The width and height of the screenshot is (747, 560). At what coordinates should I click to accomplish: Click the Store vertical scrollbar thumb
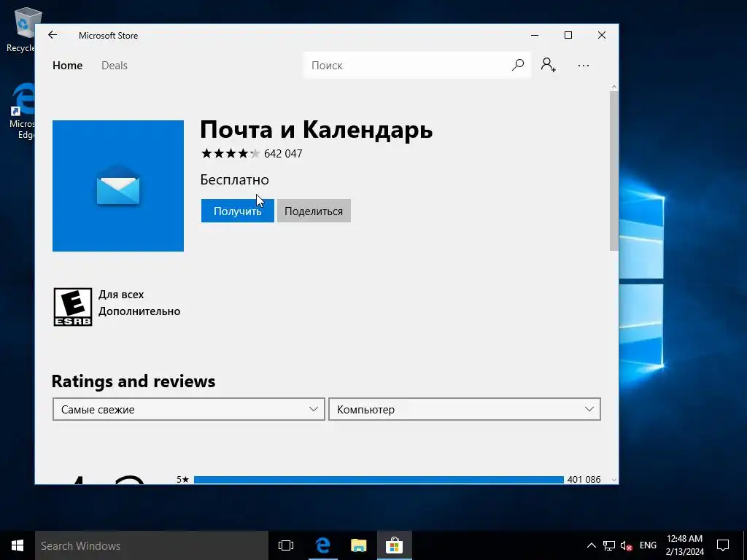click(x=614, y=171)
